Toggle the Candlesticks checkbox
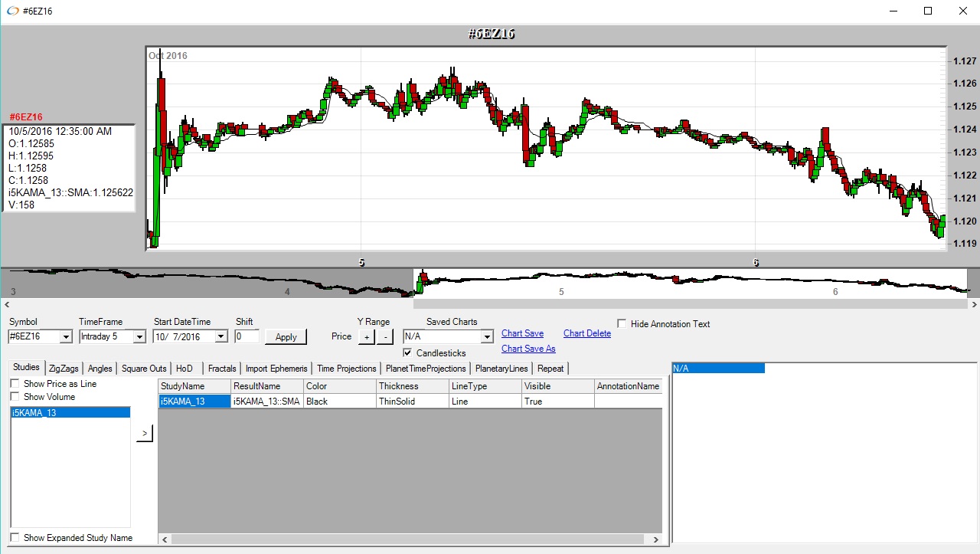980x554 pixels. 407,353
